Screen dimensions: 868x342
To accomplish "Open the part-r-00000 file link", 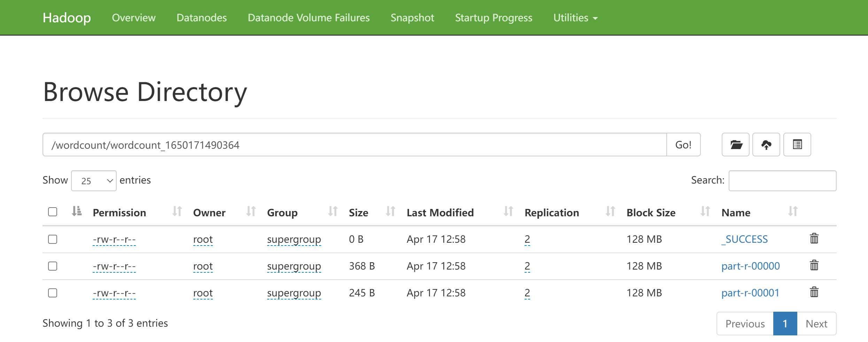I will (750, 266).
